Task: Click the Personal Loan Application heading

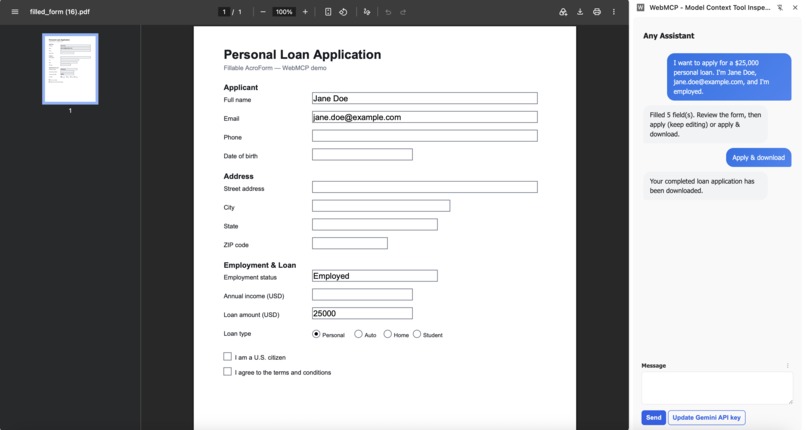Action: click(302, 54)
